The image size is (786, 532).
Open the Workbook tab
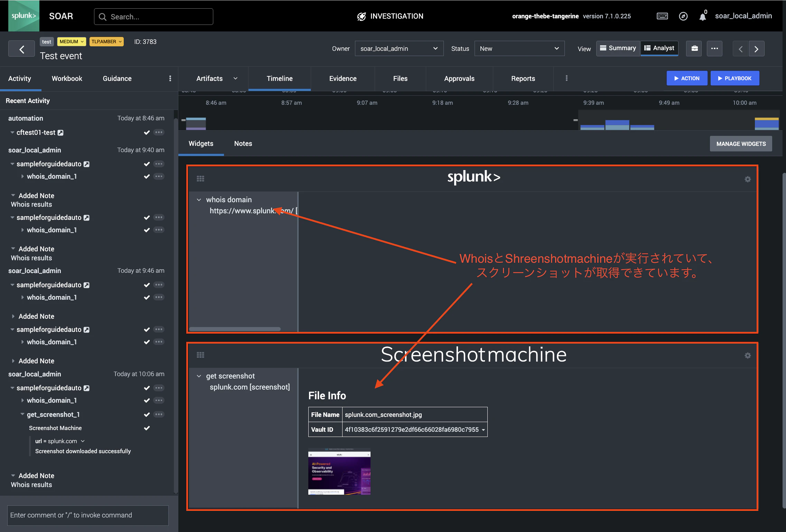[67, 78]
